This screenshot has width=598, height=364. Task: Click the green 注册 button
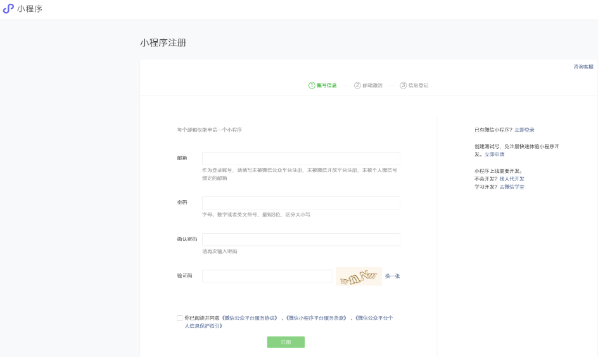(x=286, y=342)
